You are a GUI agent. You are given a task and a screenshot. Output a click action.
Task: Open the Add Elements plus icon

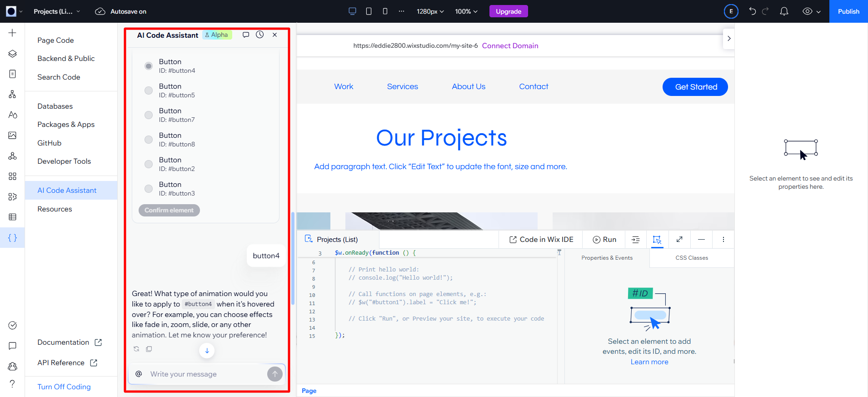point(12,33)
